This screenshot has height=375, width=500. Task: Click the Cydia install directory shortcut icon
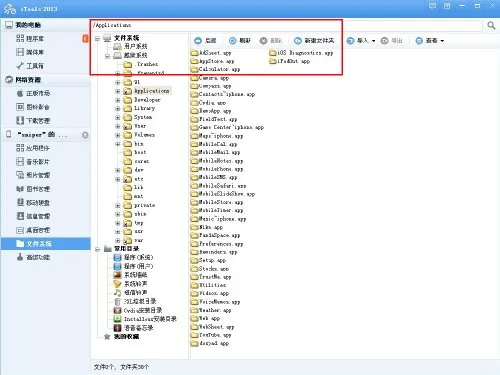(117, 310)
